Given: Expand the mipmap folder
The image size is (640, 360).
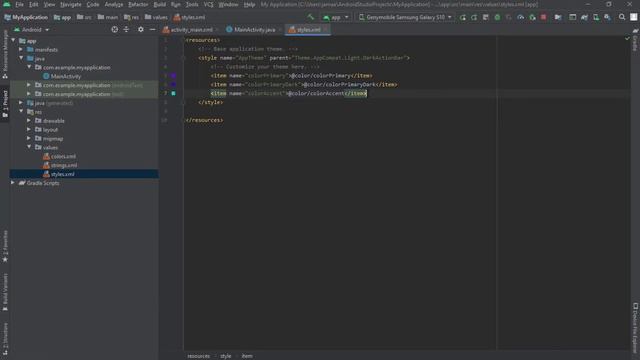Looking at the screenshot, I should pyautogui.click(x=29, y=139).
